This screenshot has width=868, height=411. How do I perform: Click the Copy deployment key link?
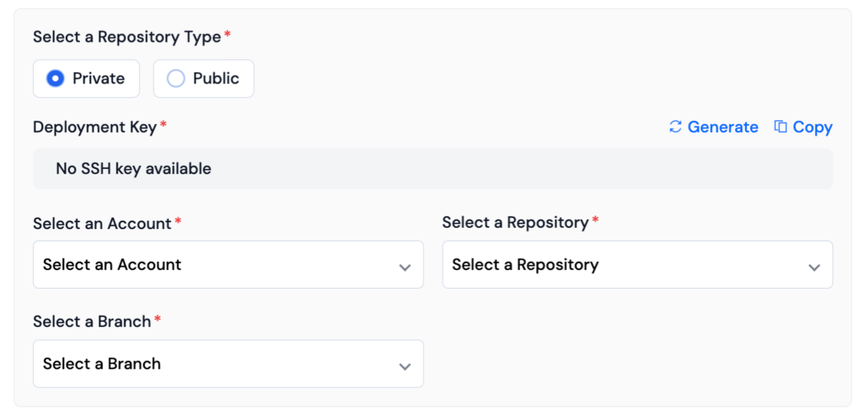point(812,127)
